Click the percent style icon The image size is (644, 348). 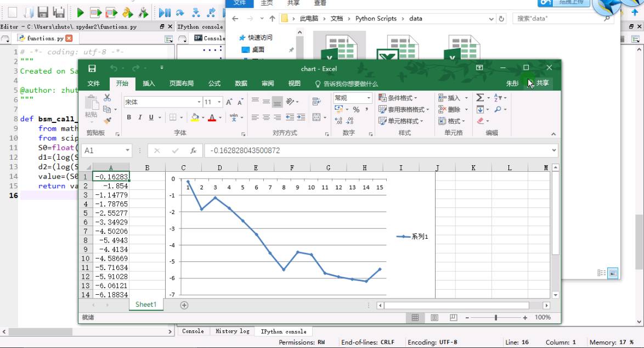(x=356, y=110)
